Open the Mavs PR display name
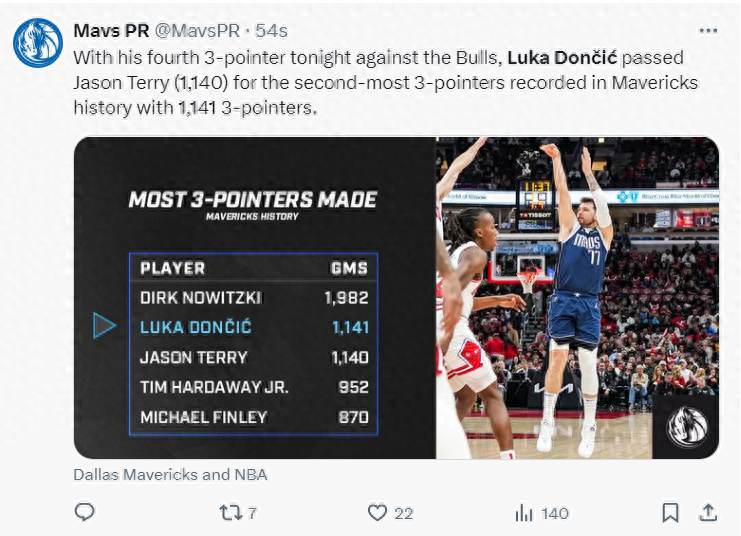 [x=112, y=31]
